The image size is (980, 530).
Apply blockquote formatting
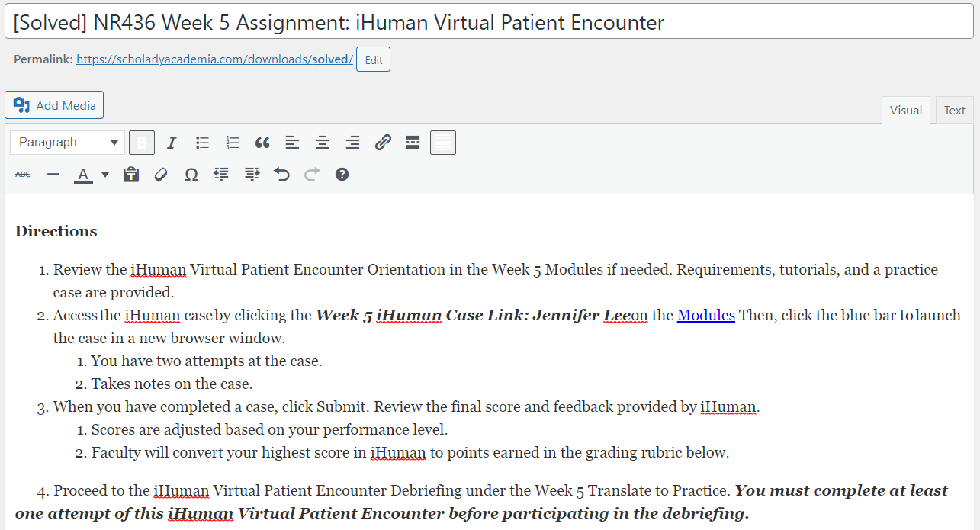262,143
